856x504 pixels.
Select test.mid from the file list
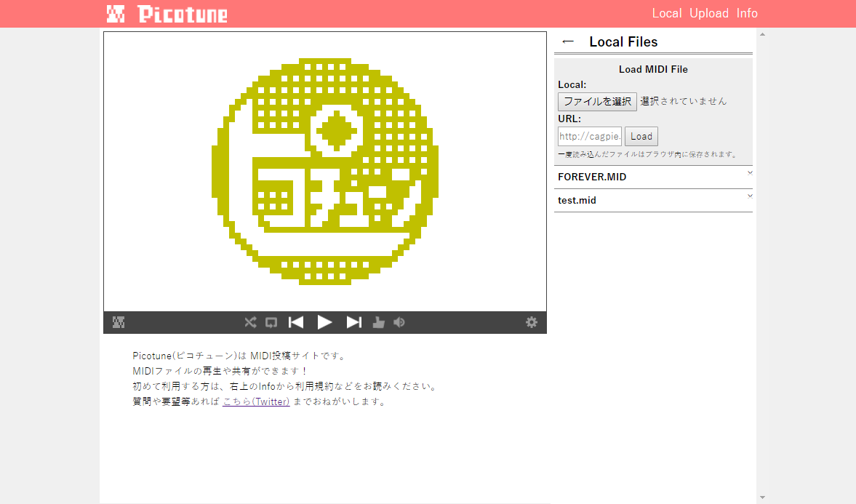[653, 201]
